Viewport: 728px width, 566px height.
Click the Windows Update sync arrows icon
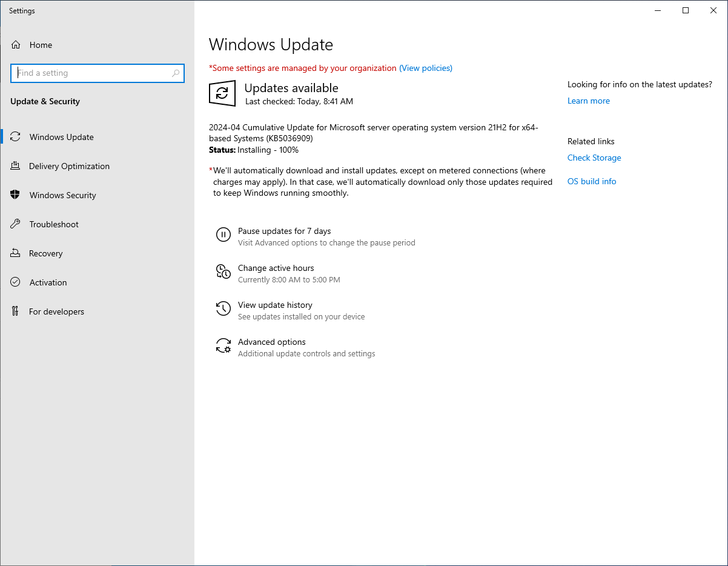pos(16,137)
